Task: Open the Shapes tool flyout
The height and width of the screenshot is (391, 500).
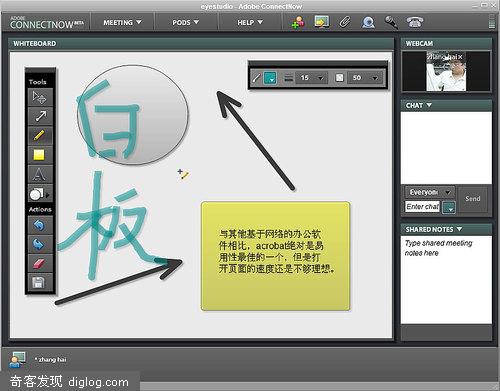Action: [x=40, y=194]
